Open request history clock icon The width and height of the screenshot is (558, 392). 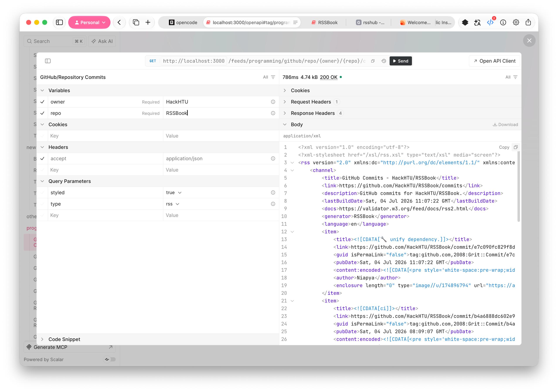pos(383,61)
